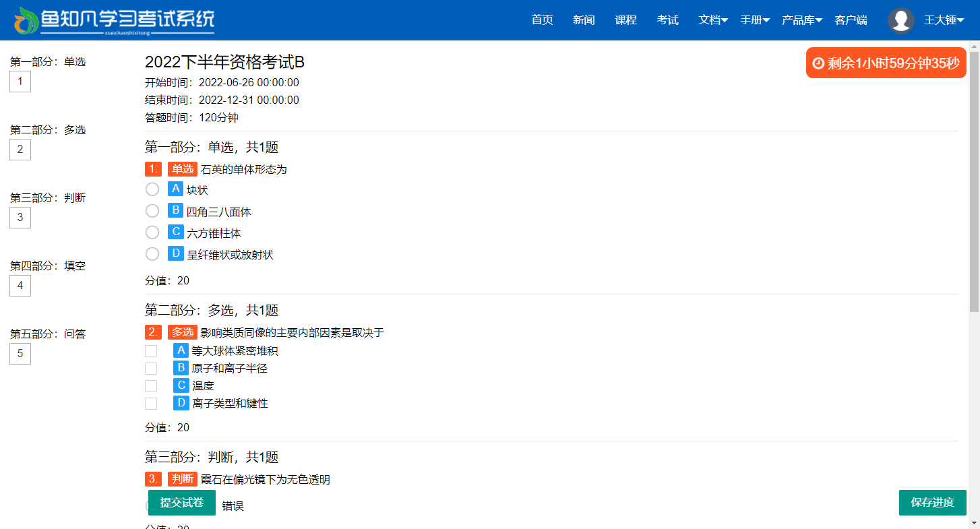980x529 pixels.
Task: Jump to question 1 box in sidebar
Action: tap(20, 82)
